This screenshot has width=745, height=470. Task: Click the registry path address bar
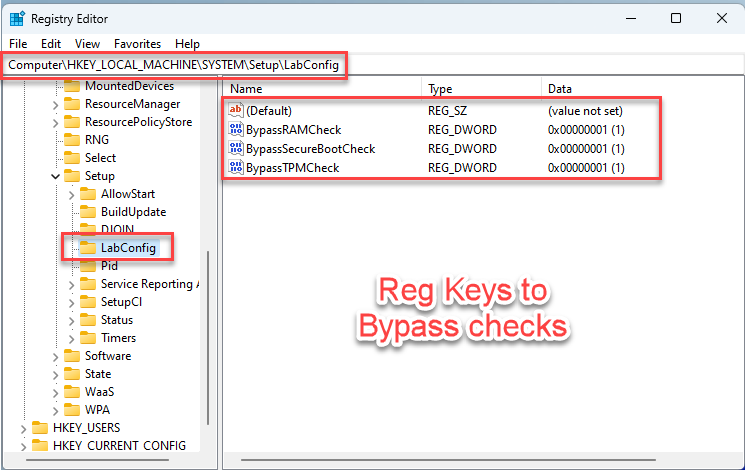pyautogui.click(x=372, y=65)
